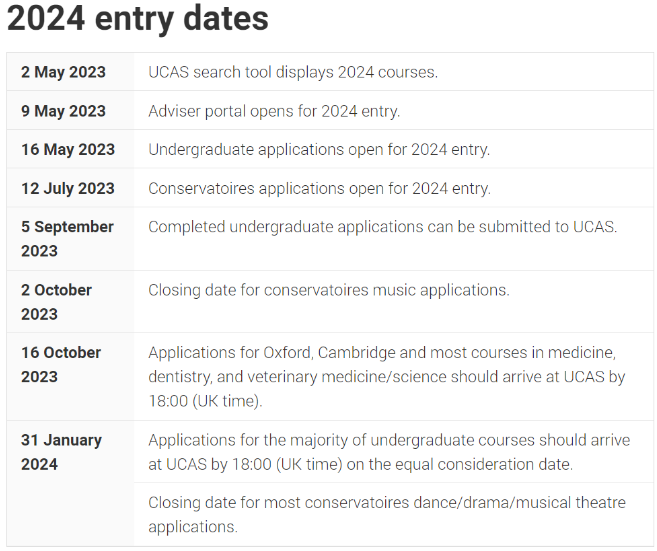Click the '9 May 2023' date cell
The width and height of the screenshot is (657, 551).
[x=63, y=111]
